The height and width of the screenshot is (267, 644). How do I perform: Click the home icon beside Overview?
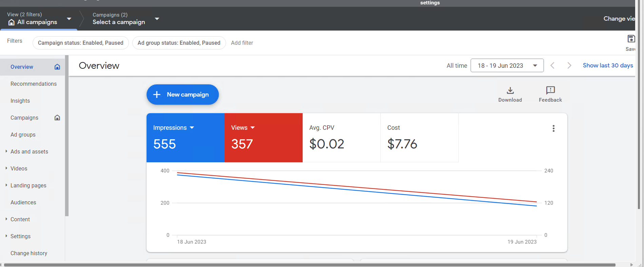coord(57,67)
